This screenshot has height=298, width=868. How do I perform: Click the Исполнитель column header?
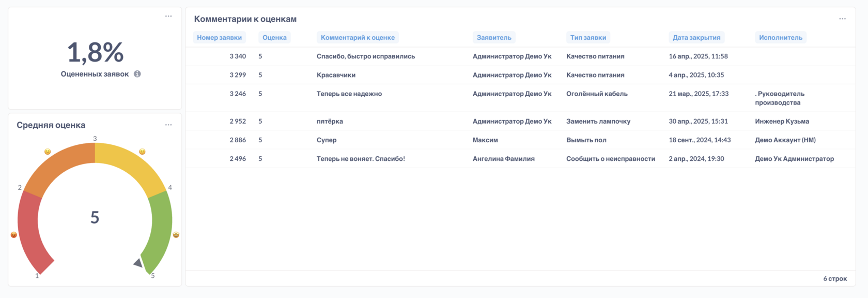(x=780, y=37)
